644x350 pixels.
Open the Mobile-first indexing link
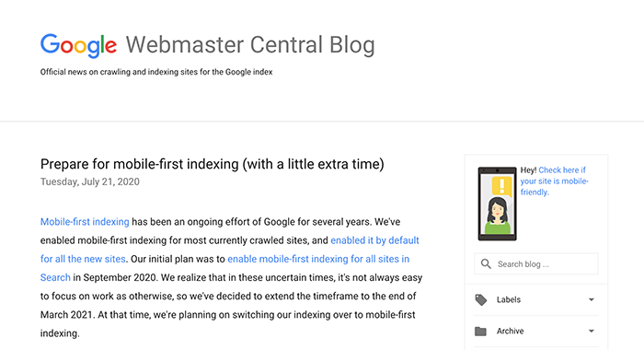[85, 222]
